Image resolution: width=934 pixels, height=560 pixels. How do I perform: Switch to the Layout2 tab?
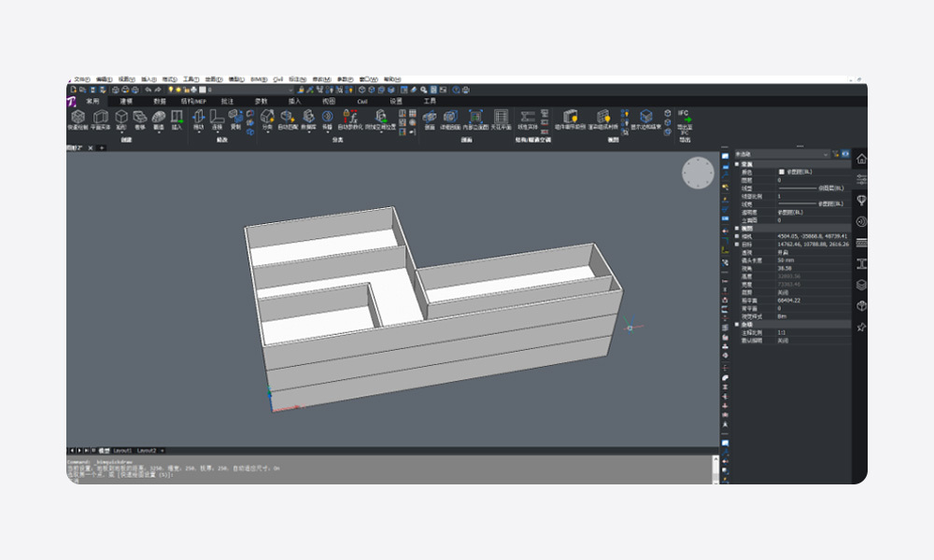point(146,451)
